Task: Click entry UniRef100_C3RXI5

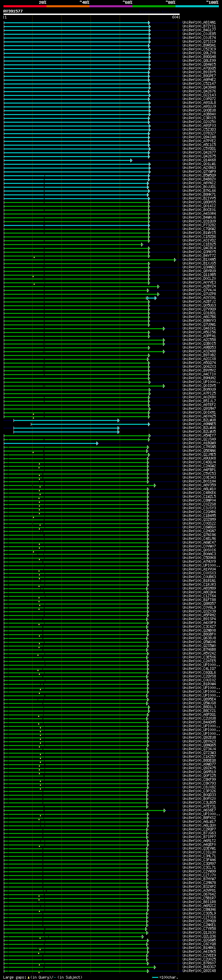Action: (x=199, y=118)
